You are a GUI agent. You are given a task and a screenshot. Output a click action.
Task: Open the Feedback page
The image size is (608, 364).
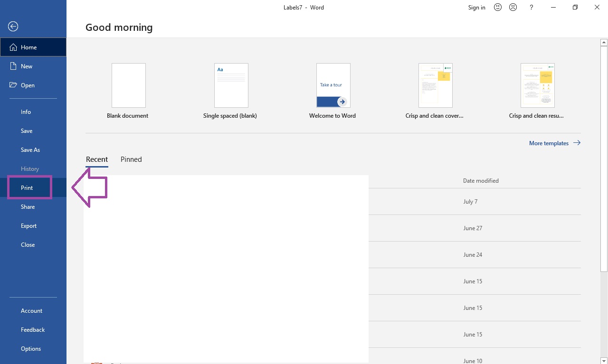click(33, 330)
